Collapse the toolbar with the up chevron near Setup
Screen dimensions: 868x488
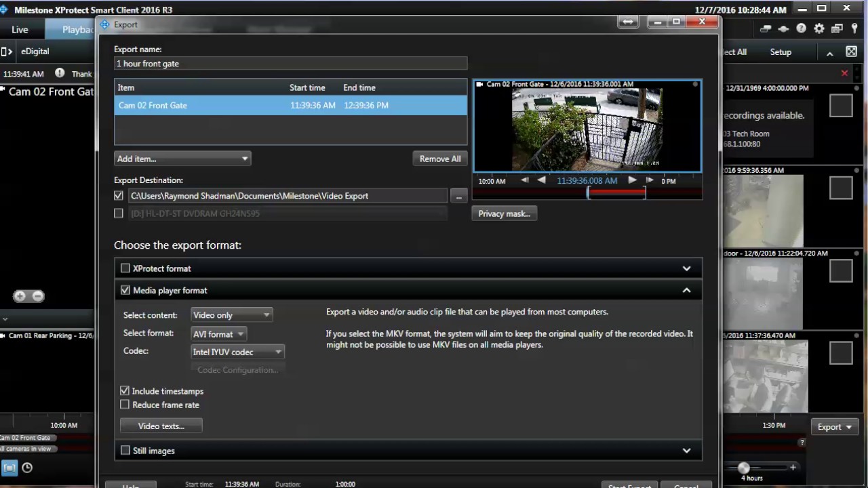829,53
